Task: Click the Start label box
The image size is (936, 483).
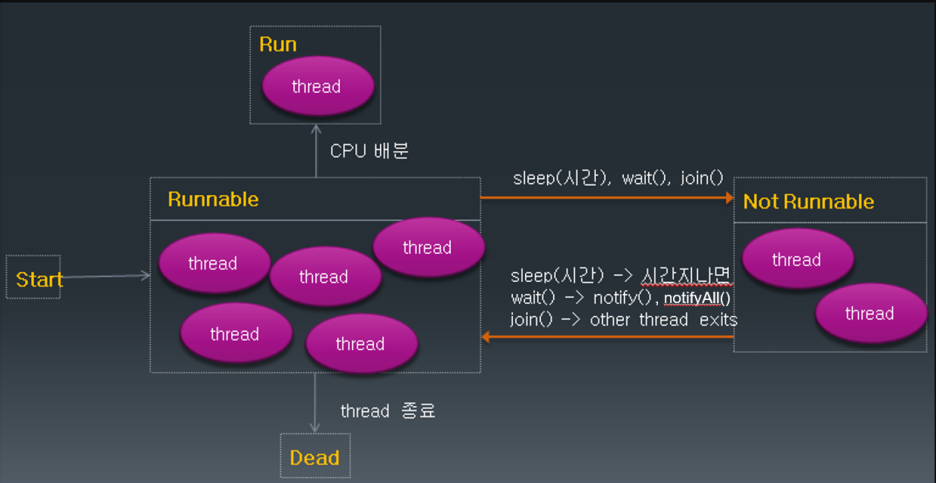Action: pyautogui.click(x=33, y=277)
